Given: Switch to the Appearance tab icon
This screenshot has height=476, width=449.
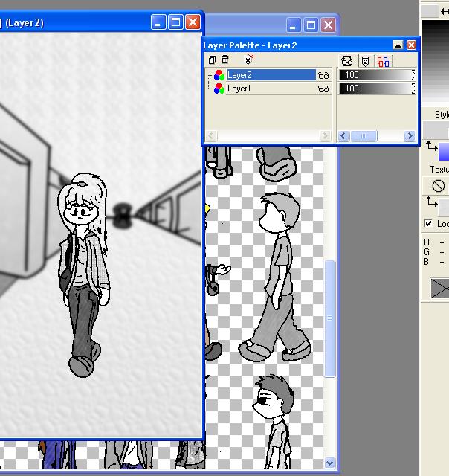Looking at the screenshot, I should coord(346,61).
